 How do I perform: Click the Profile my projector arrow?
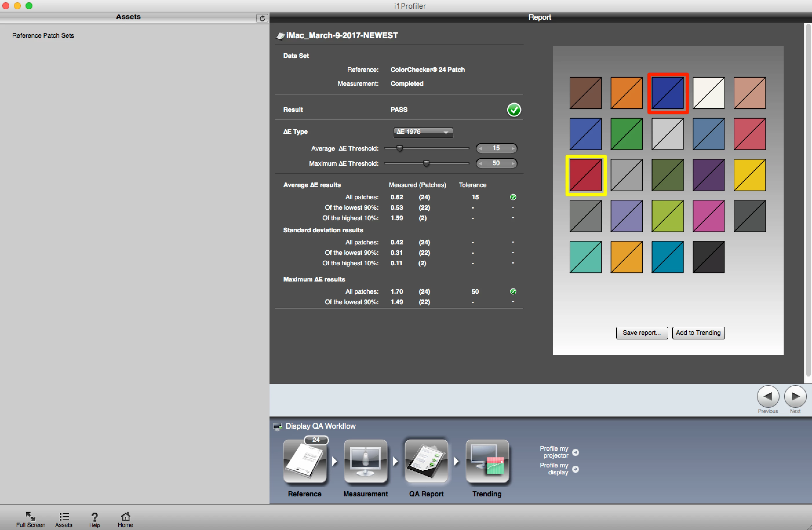[576, 452]
